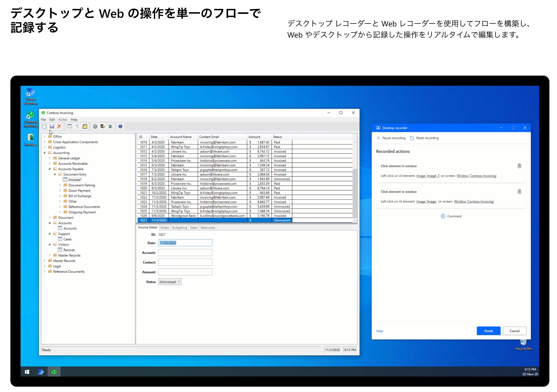
Task: Switch to the Resources tab
Action: click(x=208, y=228)
